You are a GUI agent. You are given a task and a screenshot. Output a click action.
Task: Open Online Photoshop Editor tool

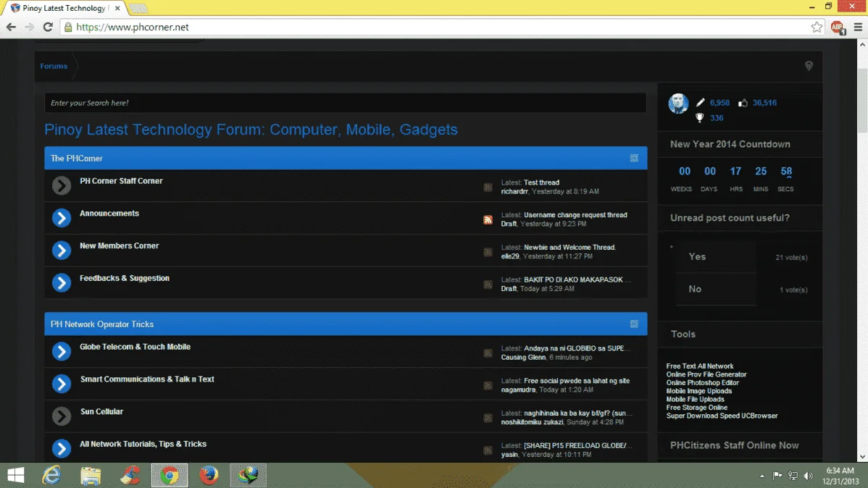point(703,383)
